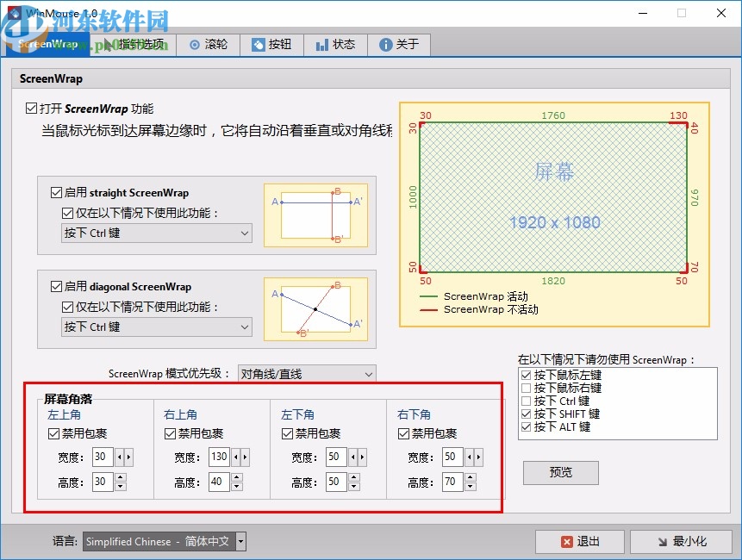Check 按下鼠标右键 in the exclusion list
The width and height of the screenshot is (742, 560).
pos(527,388)
